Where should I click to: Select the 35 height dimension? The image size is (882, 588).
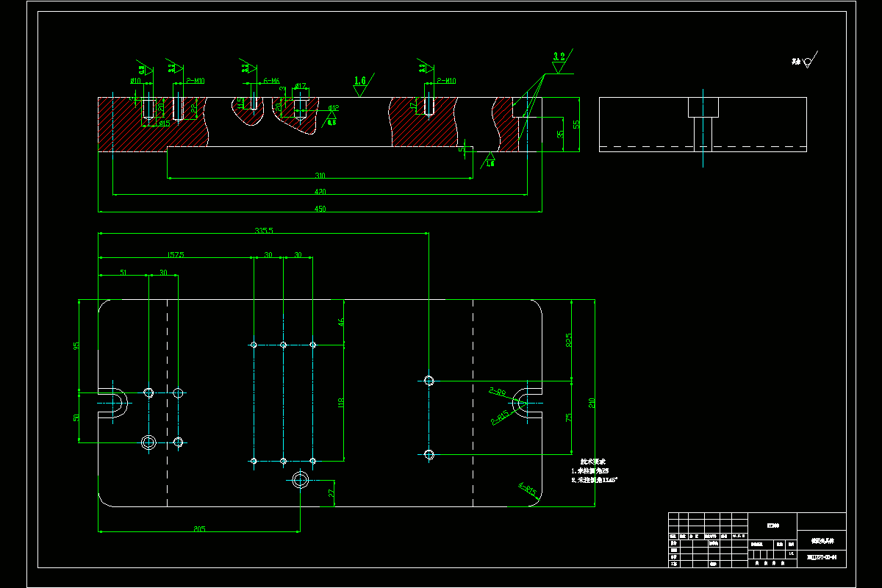(560, 135)
